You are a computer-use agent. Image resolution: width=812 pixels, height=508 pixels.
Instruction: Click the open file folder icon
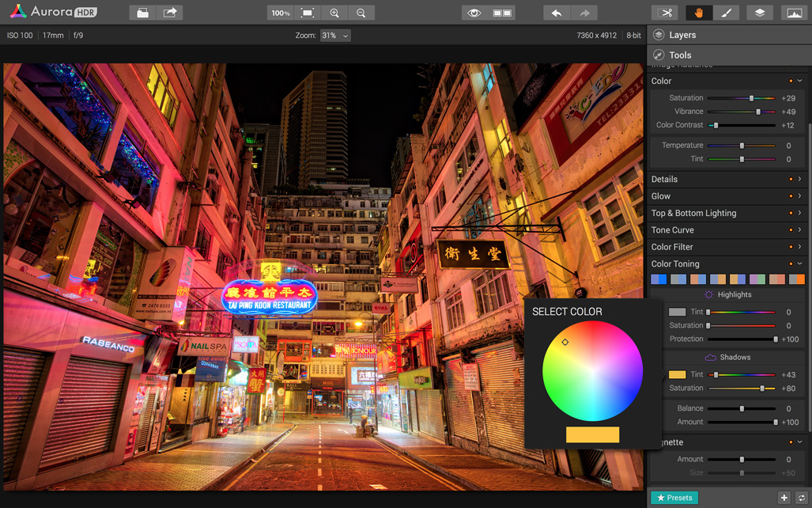click(x=142, y=13)
